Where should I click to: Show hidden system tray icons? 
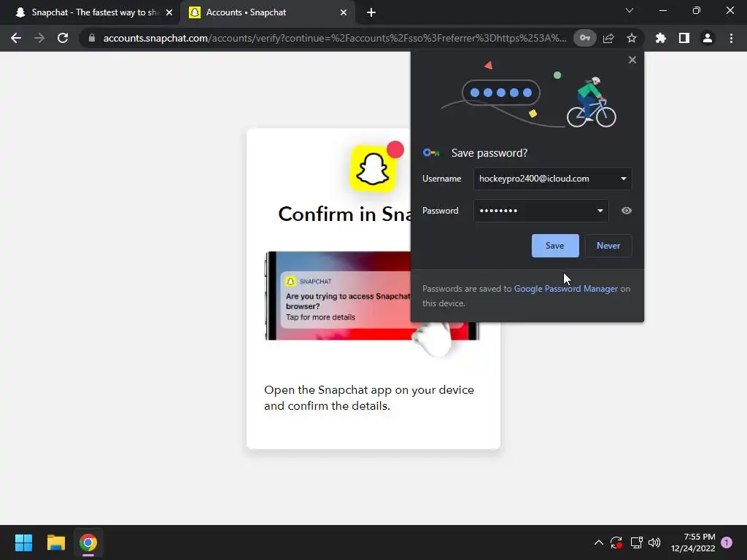(x=599, y=542)
